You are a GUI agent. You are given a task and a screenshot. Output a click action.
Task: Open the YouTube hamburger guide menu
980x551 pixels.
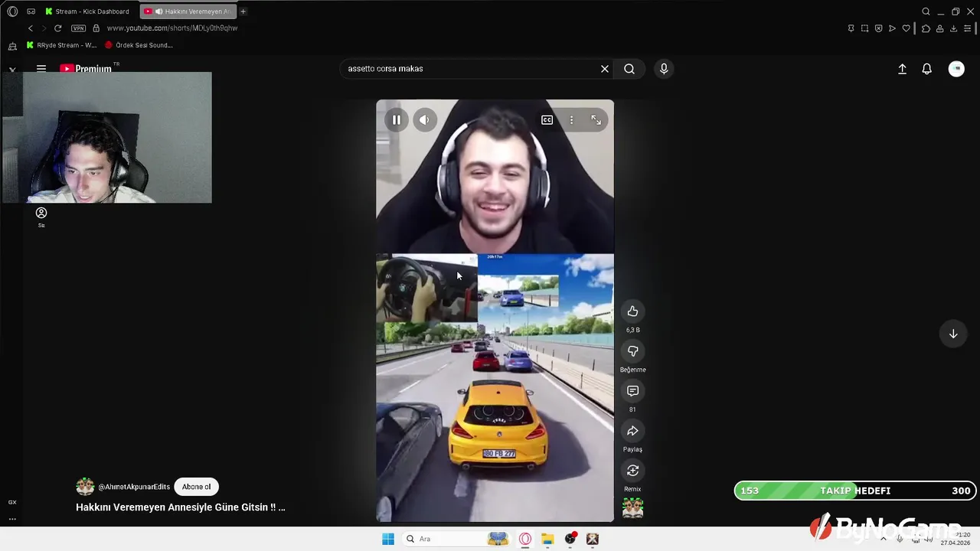click(41, 68)
